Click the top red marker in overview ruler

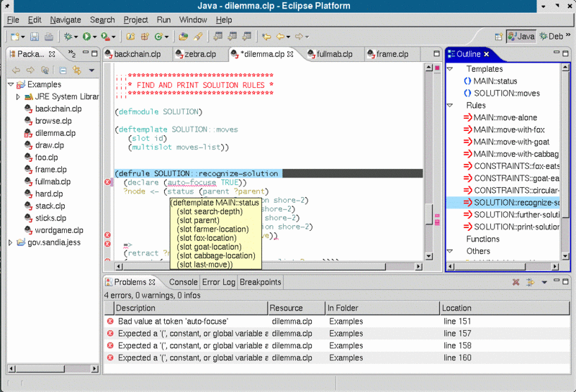[x=437, y=68]
